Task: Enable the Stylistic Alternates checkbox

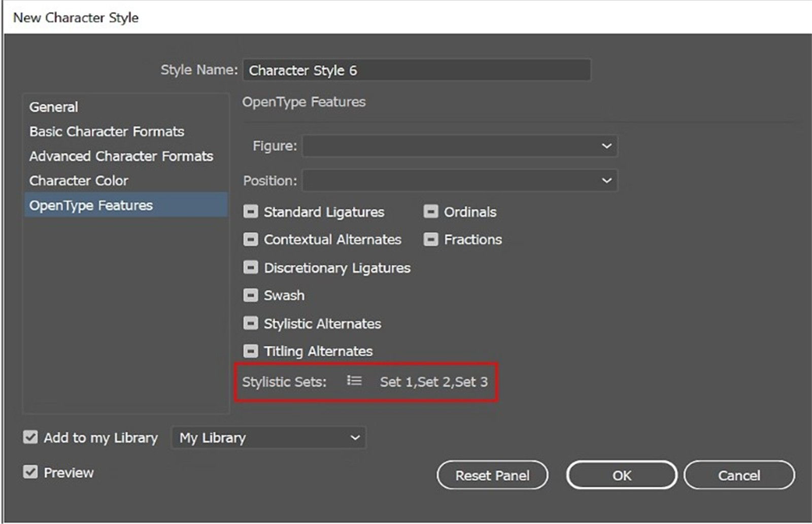Action: [x=251, y=323]
